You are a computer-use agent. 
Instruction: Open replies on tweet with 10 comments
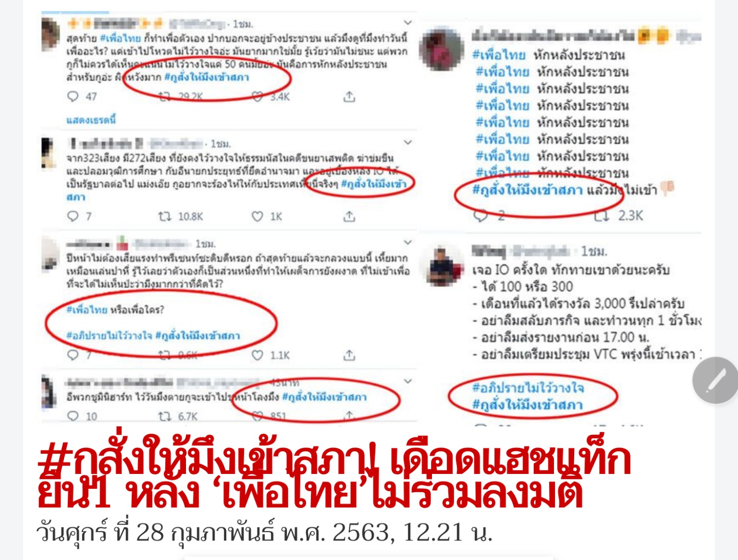[x=73, y=416]
